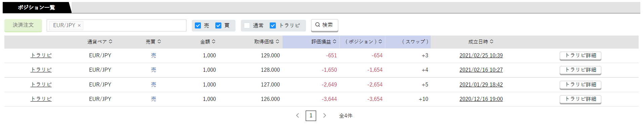Uncheck the 買 checkbox

pyautogui.click(x=218, y=25)
